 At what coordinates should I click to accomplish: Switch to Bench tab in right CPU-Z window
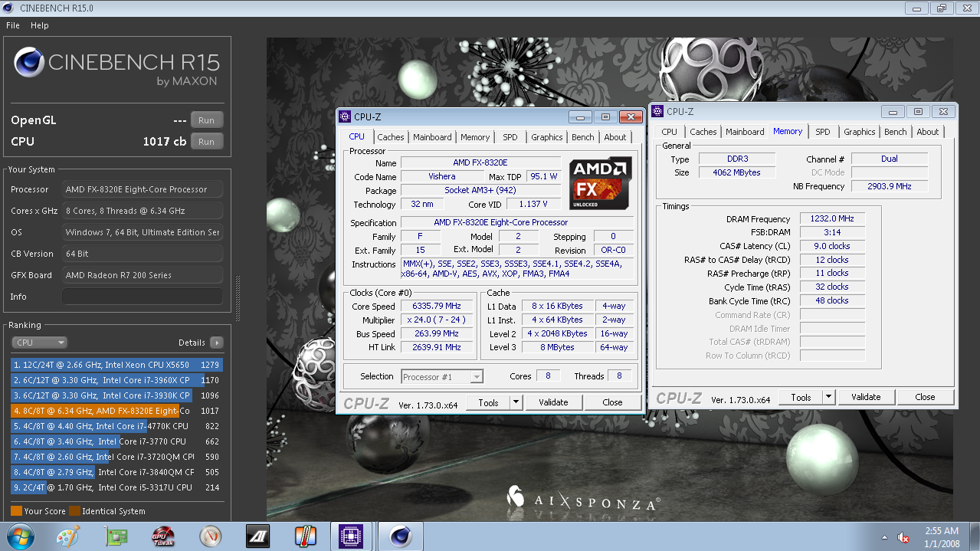[x=896, y=132]
